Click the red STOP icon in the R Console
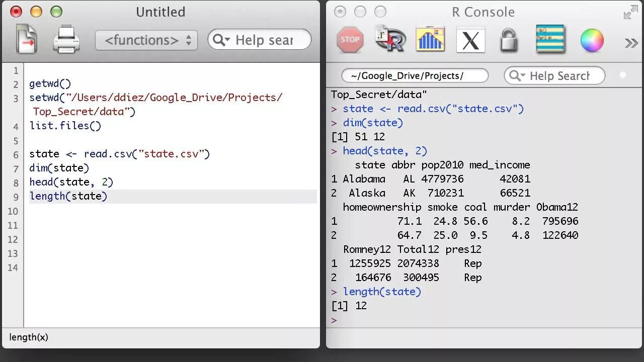The height and width of the screenshot is (362, 644). click(x=350, y=40)
